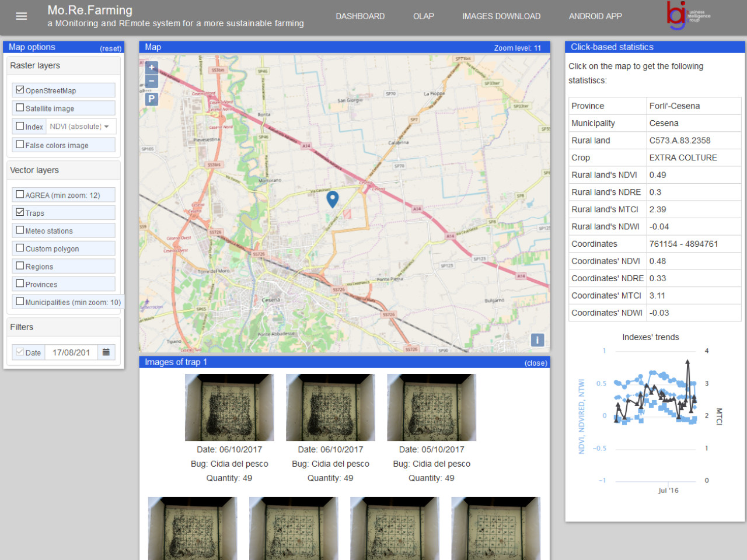Close the trap images panel
Image resolution: width=747 pixels, height=560 pixels.
[x=536, y=363]
